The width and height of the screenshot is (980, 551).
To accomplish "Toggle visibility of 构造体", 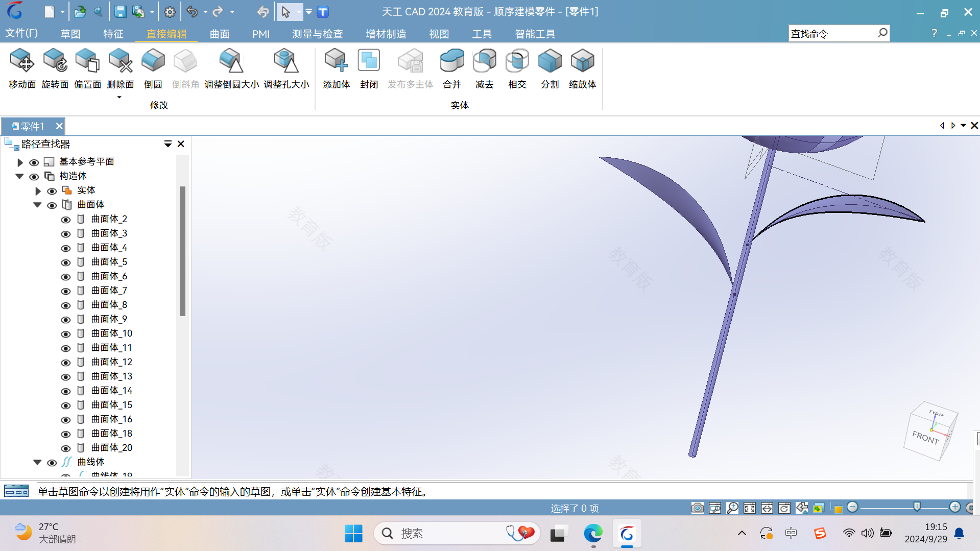I will [x=34, y=177].
